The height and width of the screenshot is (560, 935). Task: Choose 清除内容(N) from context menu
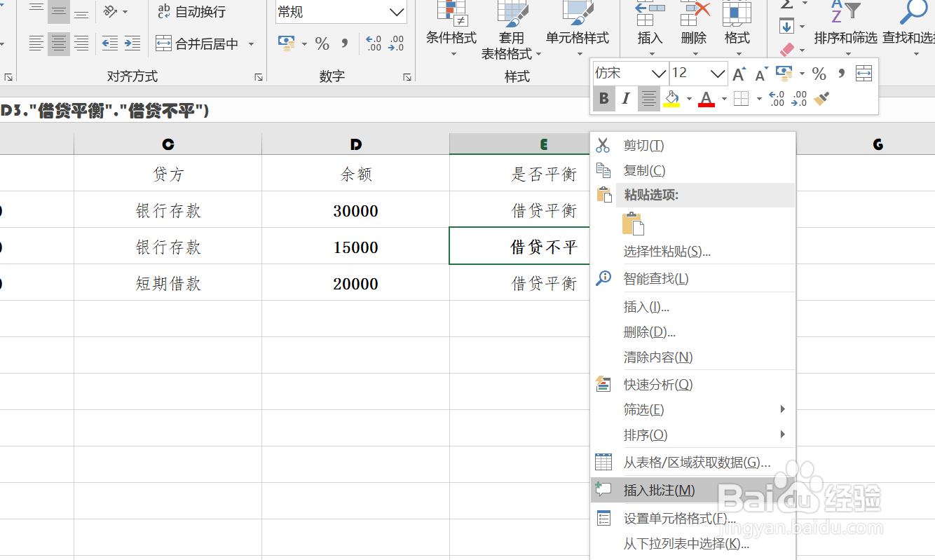click(x=693, y=357)
